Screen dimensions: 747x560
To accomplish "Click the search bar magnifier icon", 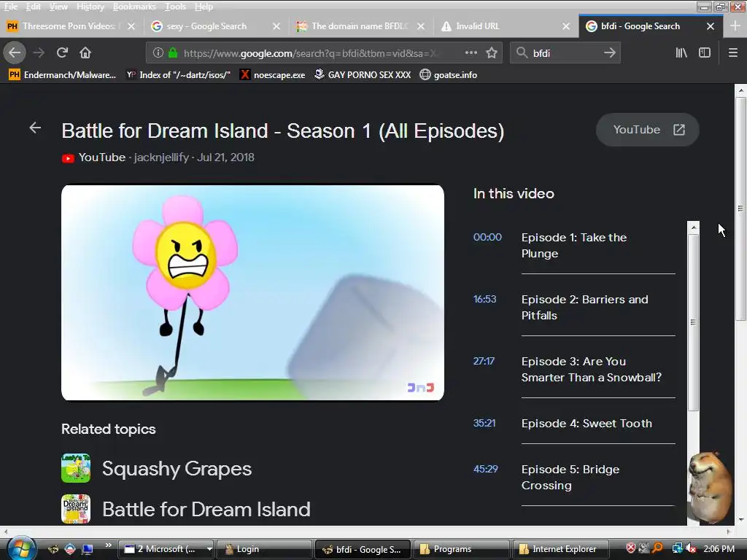I will 522,52.
